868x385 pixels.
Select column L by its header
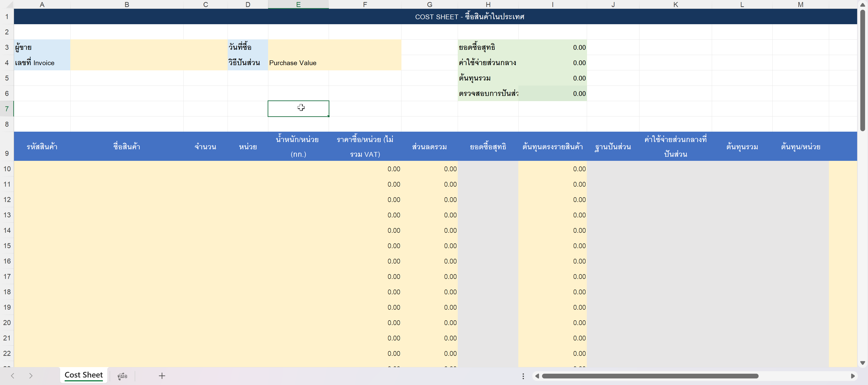coord(742,4)
